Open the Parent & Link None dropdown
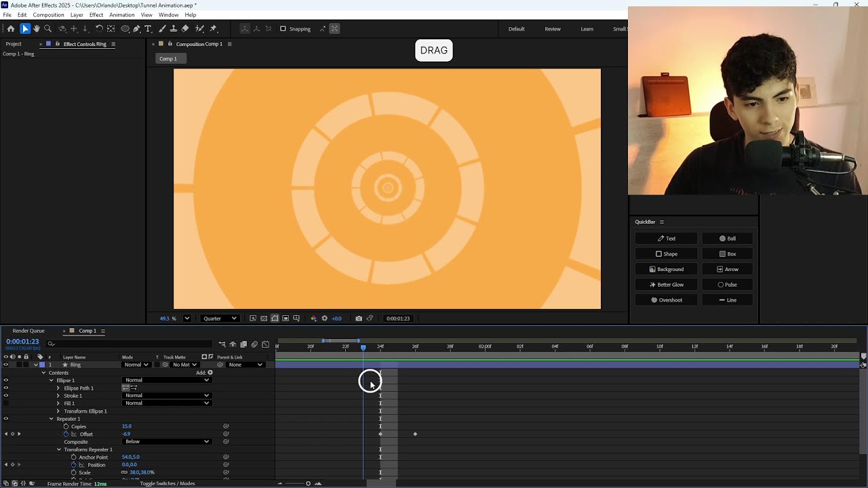 coord(245,365)
